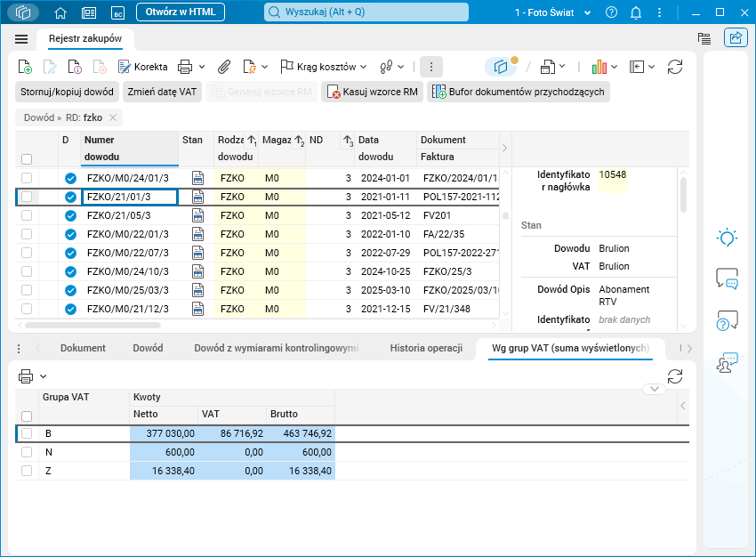Click the refresh icon in main toolbar
756x557 pixels.
(x=674, y=67)
